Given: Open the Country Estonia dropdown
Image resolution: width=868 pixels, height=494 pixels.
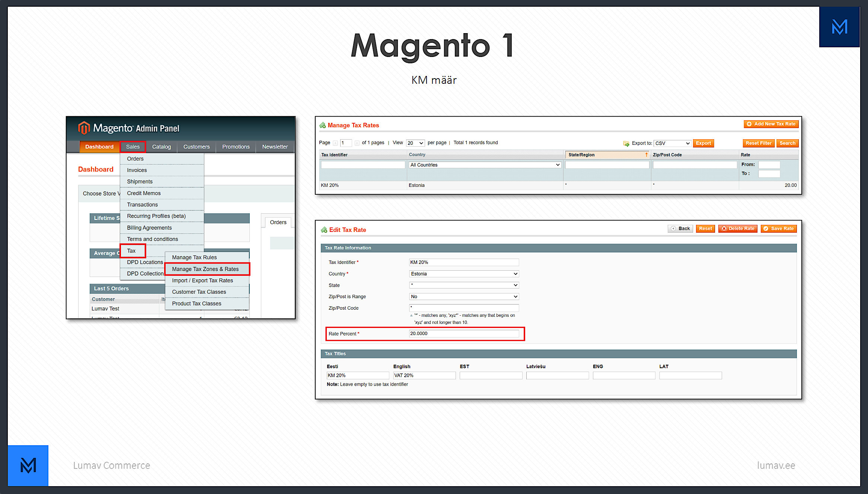Looking at the screenshot, I should (464, 274).
